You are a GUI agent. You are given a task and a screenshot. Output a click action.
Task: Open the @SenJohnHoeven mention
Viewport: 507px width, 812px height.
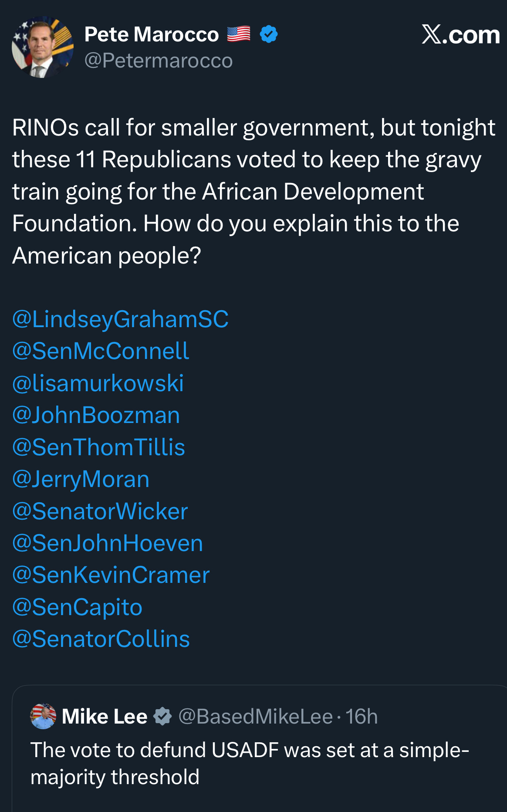pos(108,543)
